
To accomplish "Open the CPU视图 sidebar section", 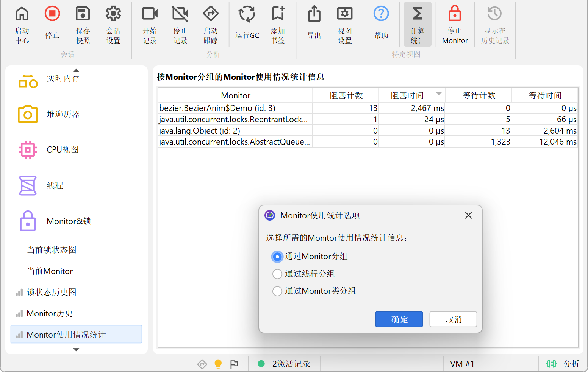I will [x=63, y=149].
